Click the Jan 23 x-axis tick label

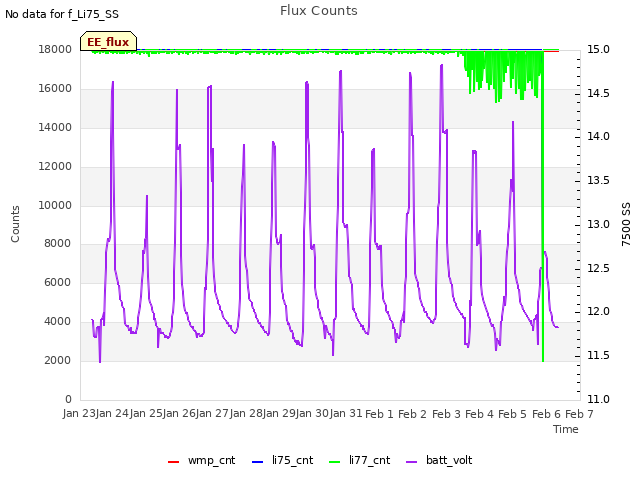[79, 413]
